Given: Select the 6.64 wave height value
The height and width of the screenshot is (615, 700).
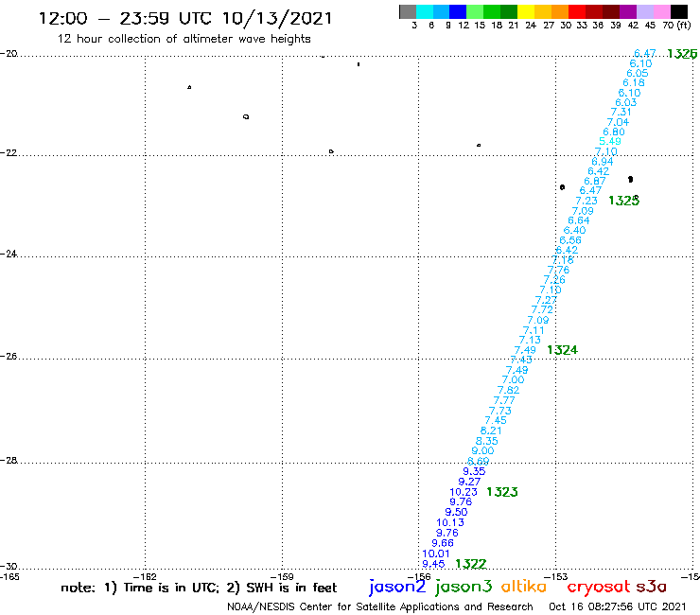Looking at the screenshot, I should [579, 220].
